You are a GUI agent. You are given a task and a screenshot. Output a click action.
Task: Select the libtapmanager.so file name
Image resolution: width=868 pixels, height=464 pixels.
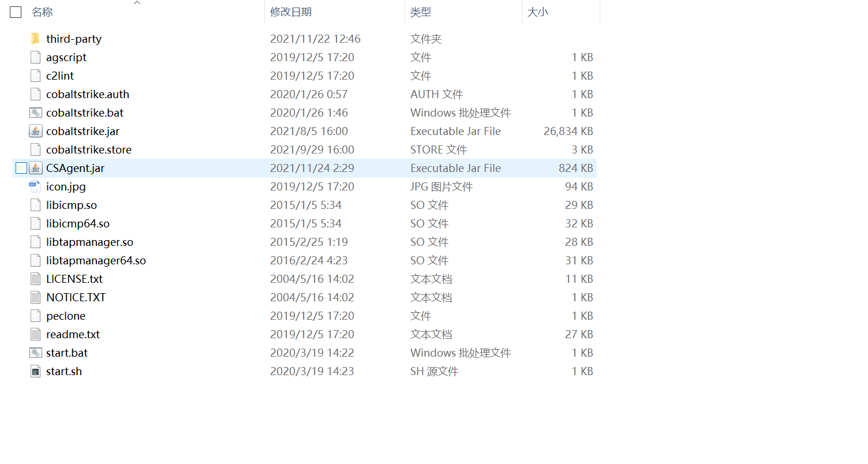point(89,242)
